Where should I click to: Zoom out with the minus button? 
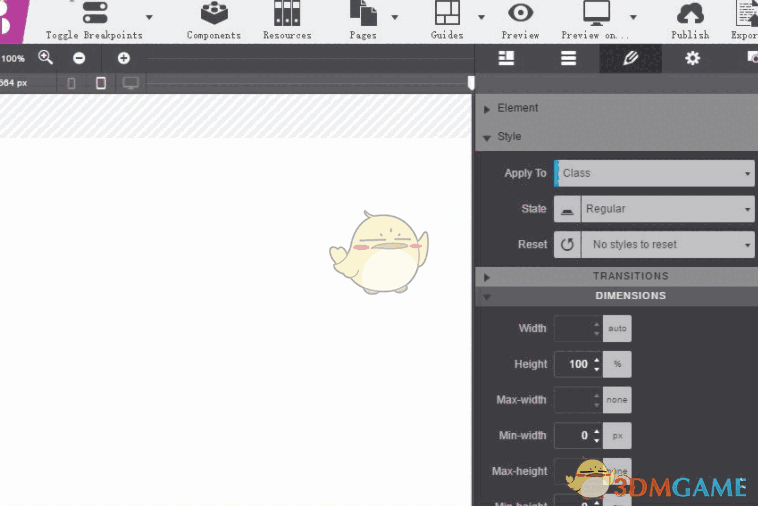(x=79, y=58)
